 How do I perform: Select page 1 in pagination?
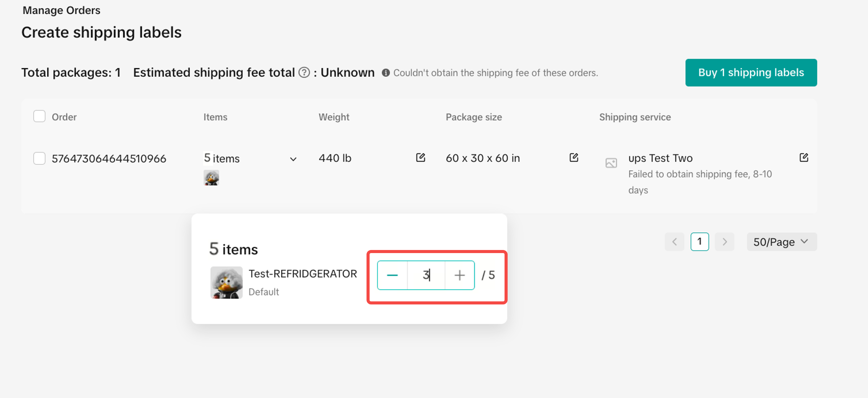(x=699, y=242)
